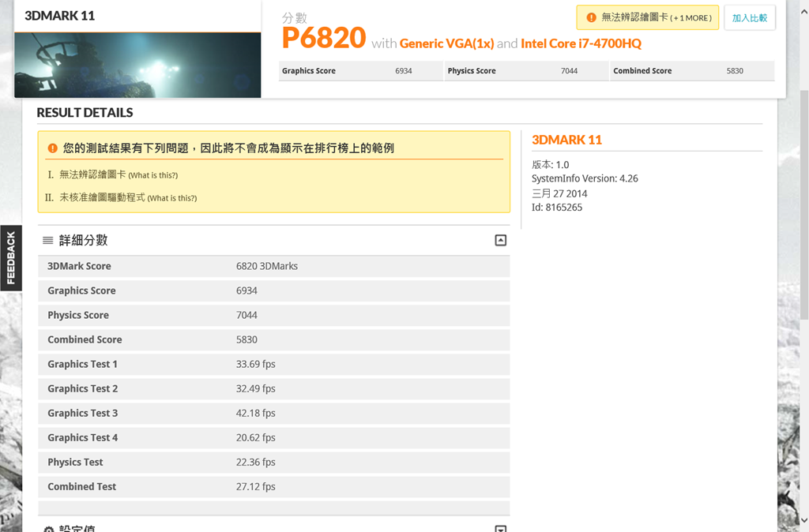The width and height of the screenshot is (809, 532).
Task: Click the Graphics Score row in details table
Action: point(274,290)
